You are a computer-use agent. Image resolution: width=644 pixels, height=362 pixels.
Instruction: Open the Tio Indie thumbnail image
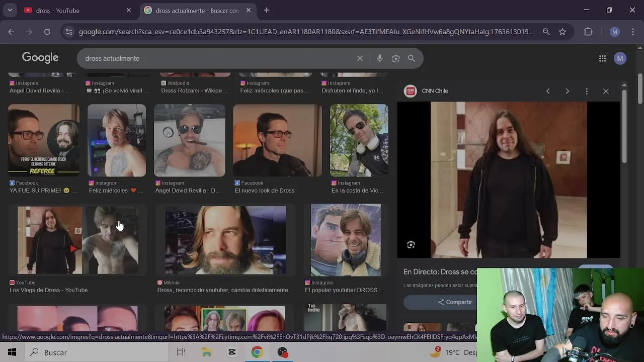(x=346, y=317)
